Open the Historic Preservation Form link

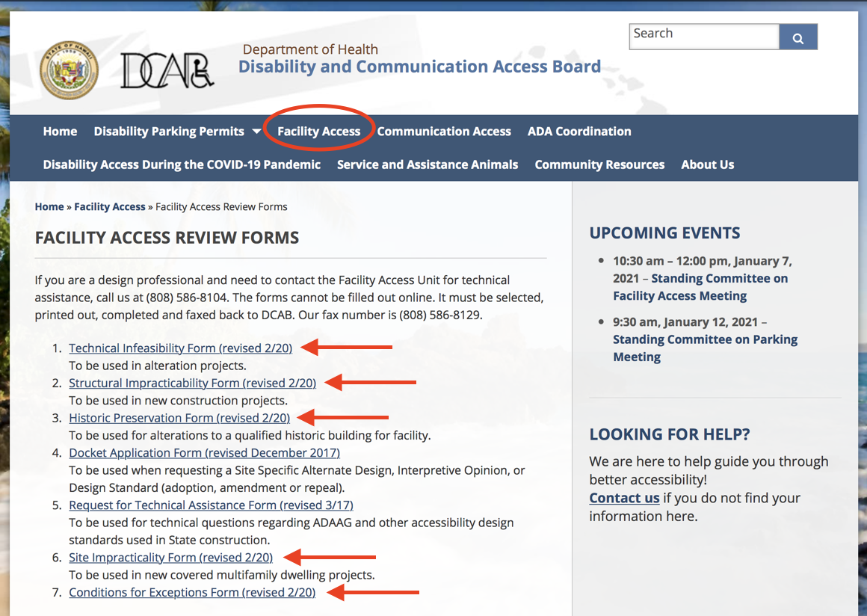tap(179, 418)
